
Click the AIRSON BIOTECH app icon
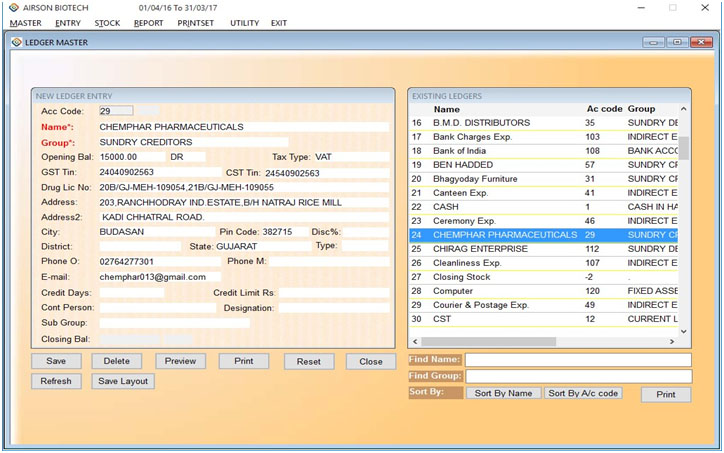[x=9, y=7]
